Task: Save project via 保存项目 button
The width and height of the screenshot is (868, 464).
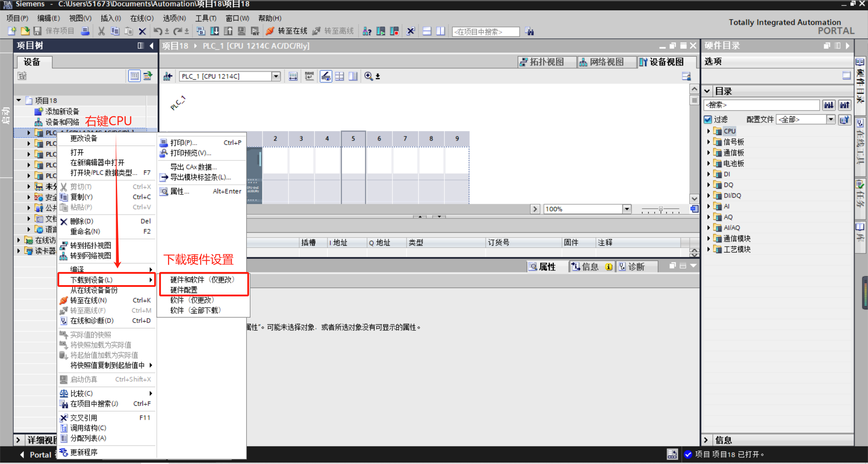Action: click(x=54, y=31)
